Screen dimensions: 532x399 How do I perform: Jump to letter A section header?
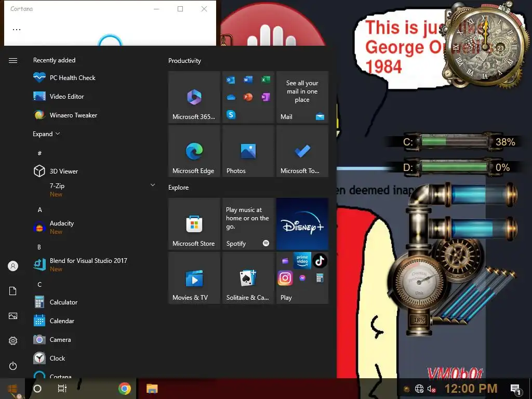(x=39, y=210)
